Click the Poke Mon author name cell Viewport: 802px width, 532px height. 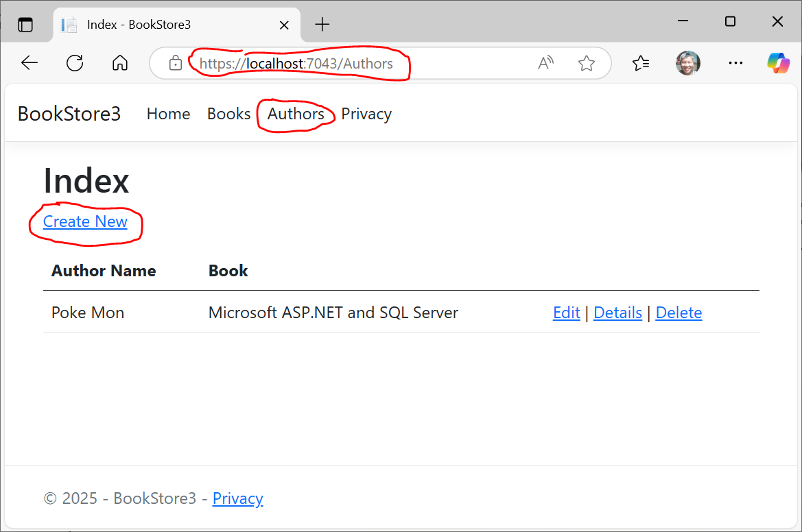click(x=87, y=312)
